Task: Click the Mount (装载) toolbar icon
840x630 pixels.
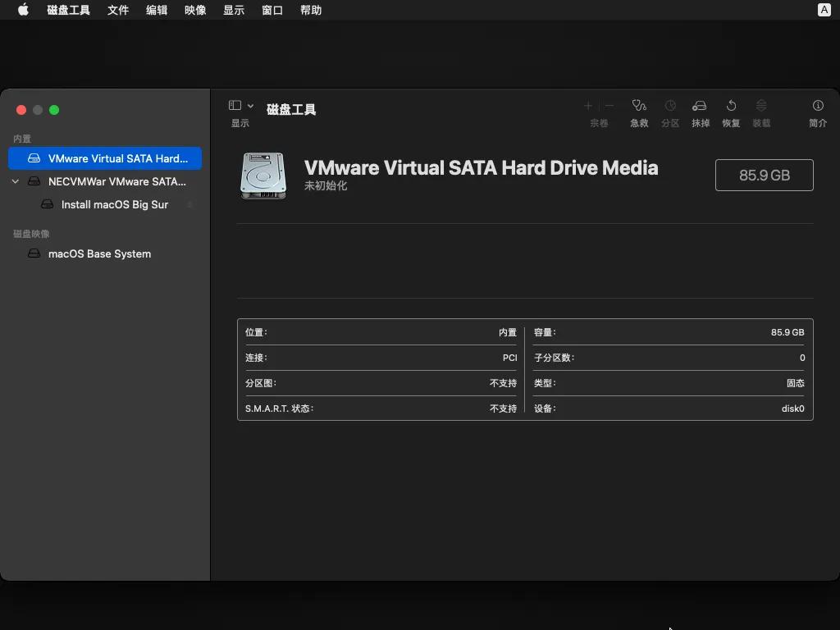Action: point(761,106)
